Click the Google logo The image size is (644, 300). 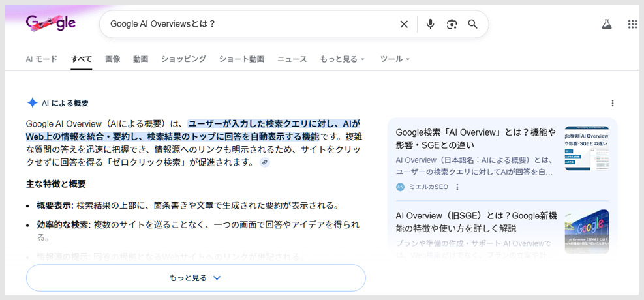[x=50, y=23]
